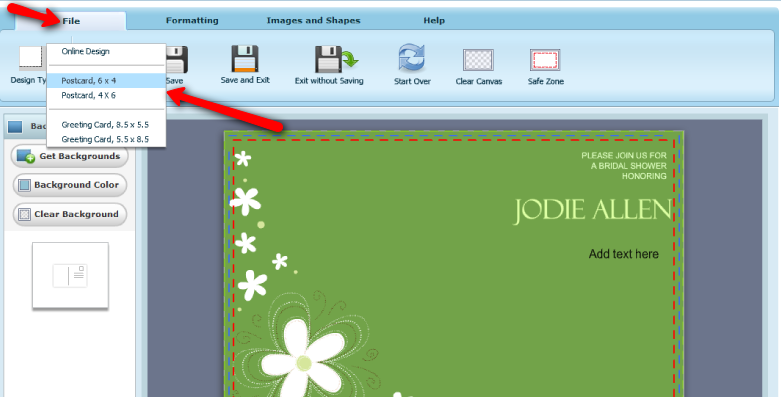Screen dimensions: 781x397
Task: Click the Safe Zone label
Action: (545, 81)
